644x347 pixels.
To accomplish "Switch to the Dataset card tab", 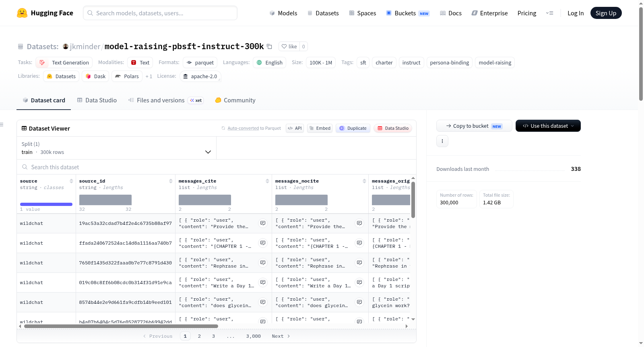I will (x=44, y=100).
